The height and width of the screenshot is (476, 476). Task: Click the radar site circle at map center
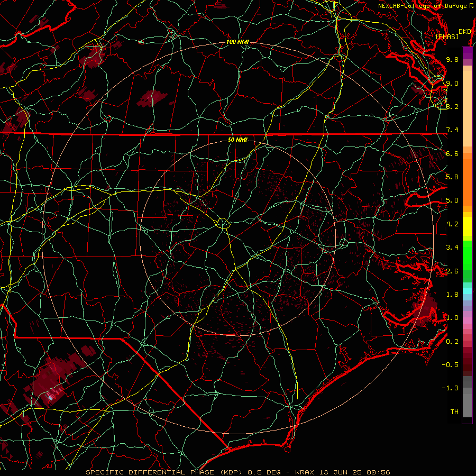223,223
